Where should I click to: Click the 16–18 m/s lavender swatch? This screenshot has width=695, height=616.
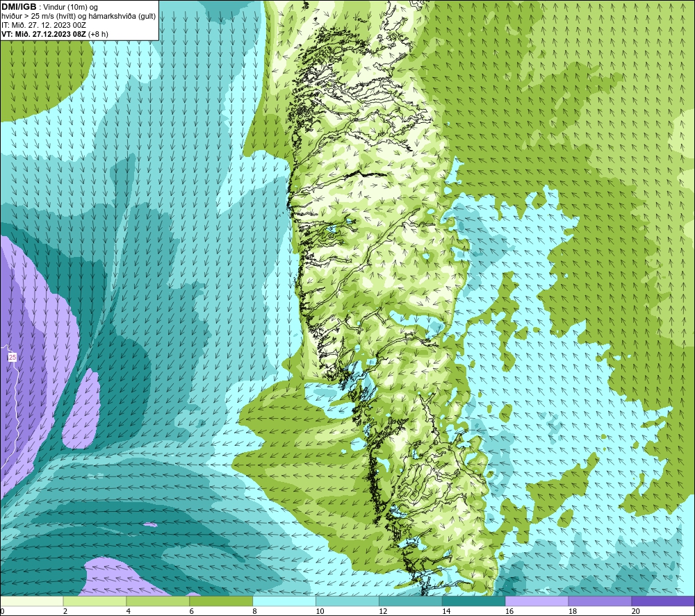pyautogui.click(x=537, y=601)
